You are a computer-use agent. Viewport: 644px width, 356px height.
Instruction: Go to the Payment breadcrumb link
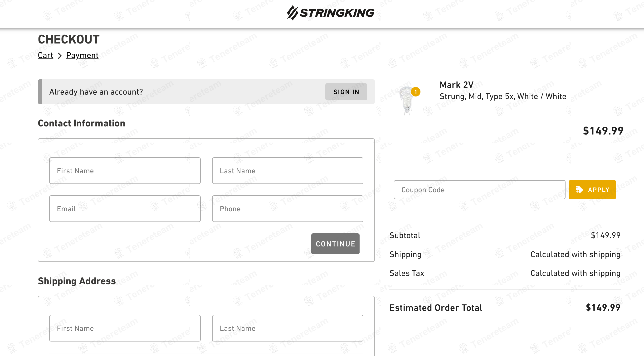[82, 55]
